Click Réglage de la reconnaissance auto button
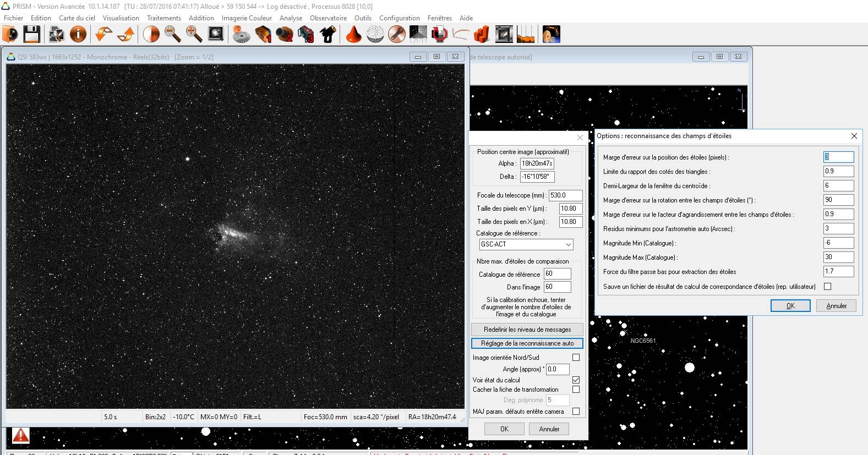The height and width of the screenshot is (455, 868). coord(527,343)
